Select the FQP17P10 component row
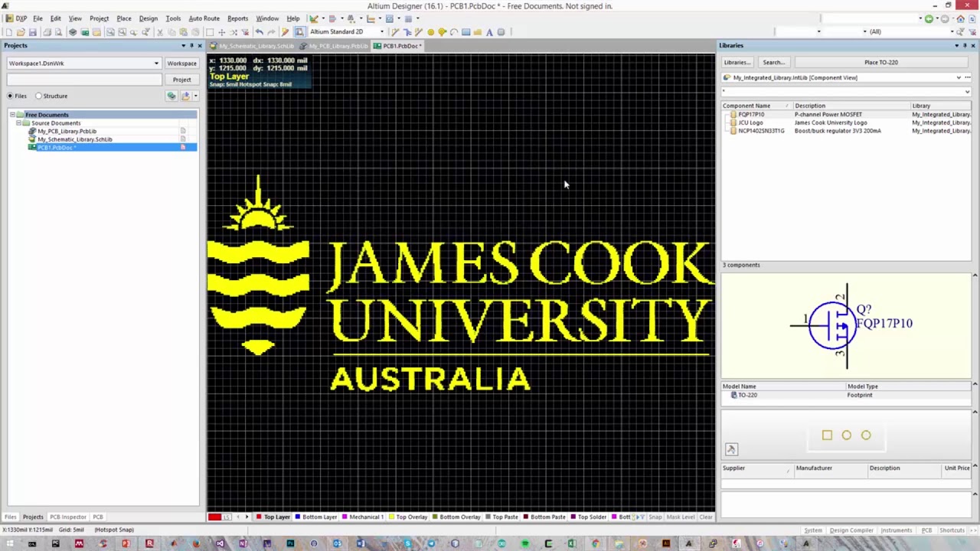 point(846,115)
